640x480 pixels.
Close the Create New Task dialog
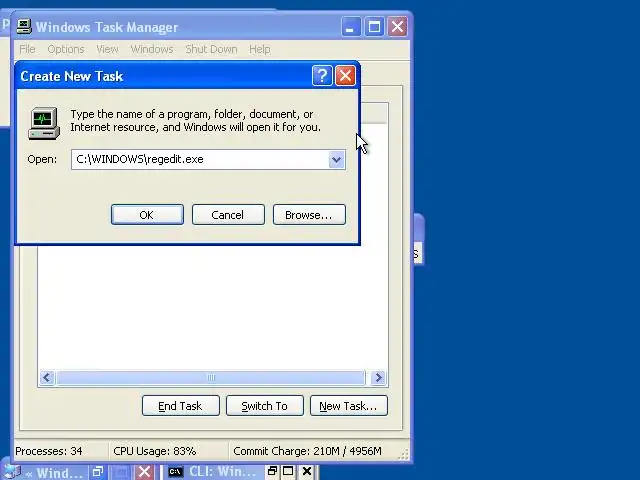pos(345,76)
